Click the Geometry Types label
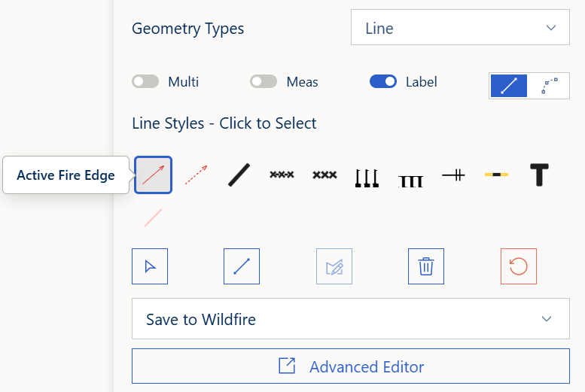The image size is (585, 392). click(187, 29)
